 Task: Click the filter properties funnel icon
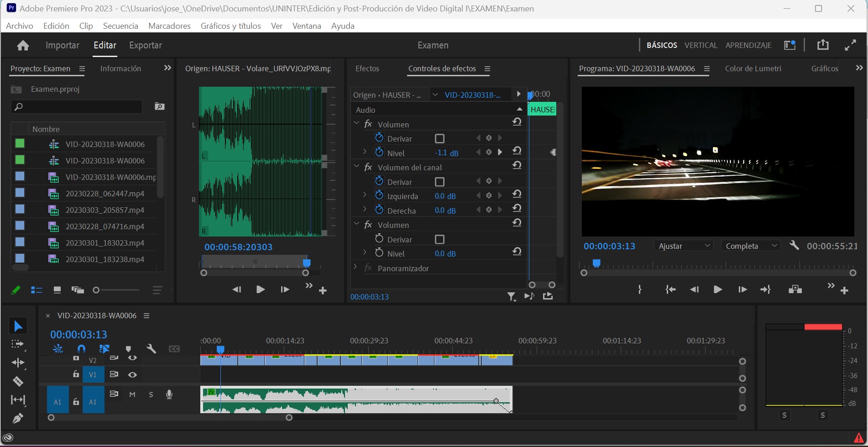[x=512, y=297]
